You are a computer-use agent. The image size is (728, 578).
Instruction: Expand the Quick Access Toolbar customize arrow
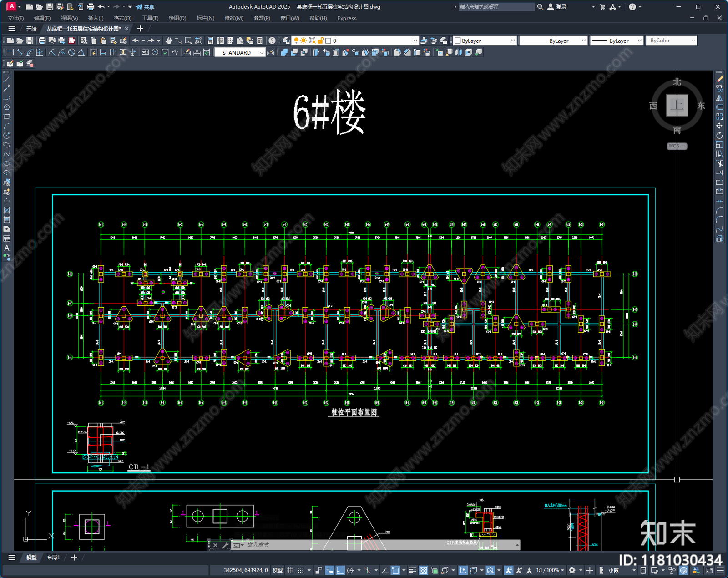(x=130, y=7)
